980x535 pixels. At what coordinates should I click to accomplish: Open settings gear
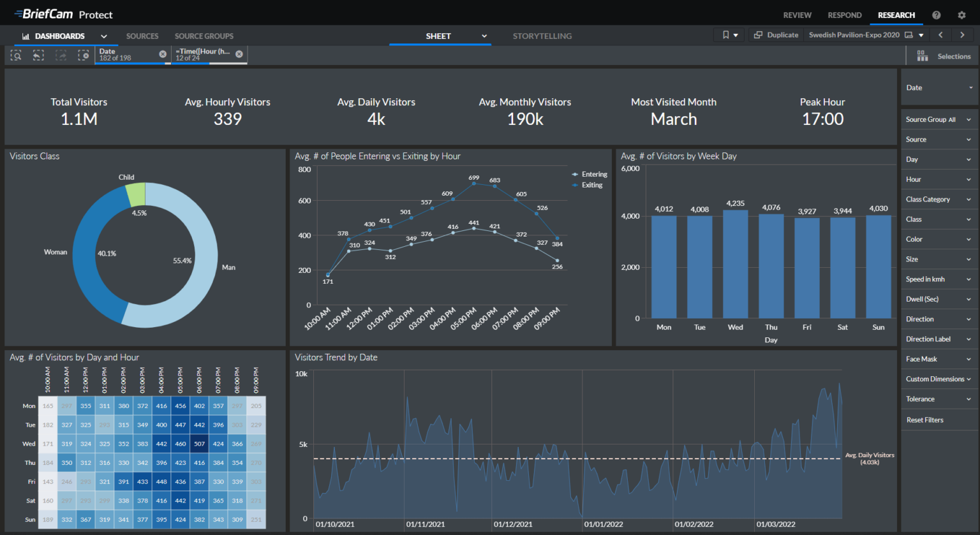tap(961, 15)
